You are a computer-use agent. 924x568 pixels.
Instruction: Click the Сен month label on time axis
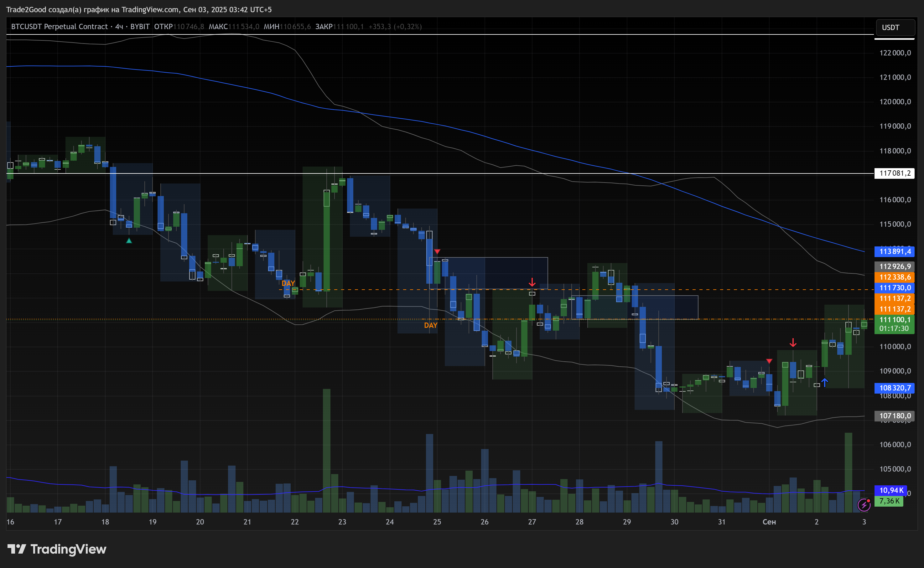point(769,522)
